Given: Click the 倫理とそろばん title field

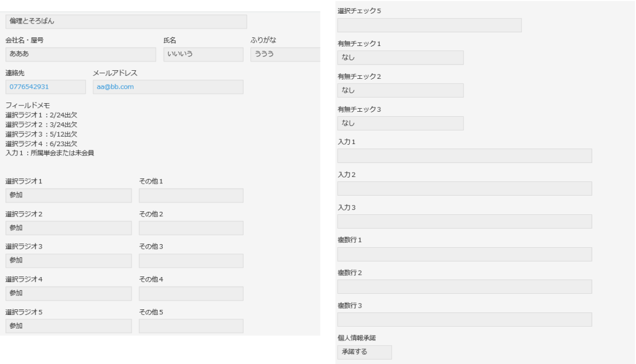Looking at the screenshot, I should [125, 21].
